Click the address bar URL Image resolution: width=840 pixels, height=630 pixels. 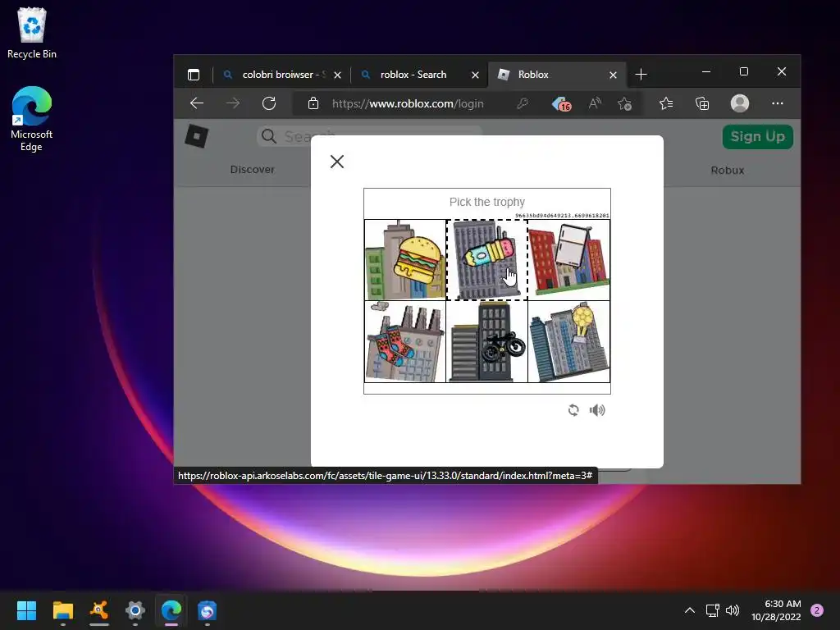click(408, 103)
